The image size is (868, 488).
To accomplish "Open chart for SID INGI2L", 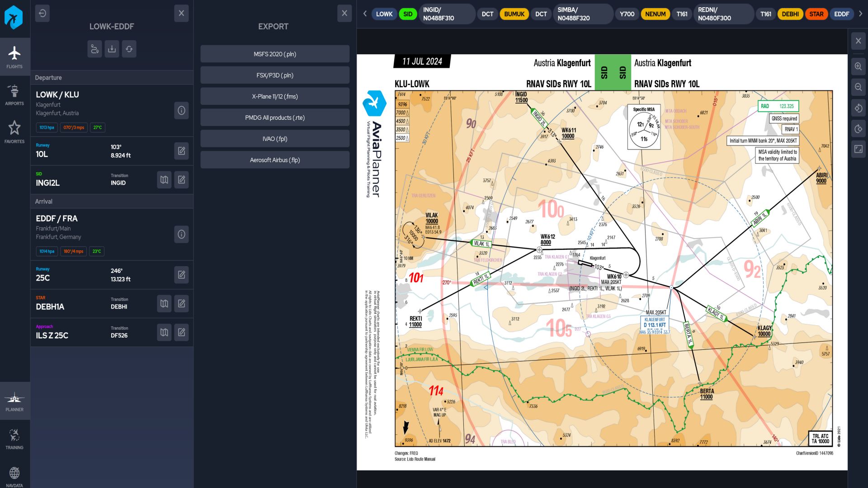I will pyautogui.click(x=164, y=180).
